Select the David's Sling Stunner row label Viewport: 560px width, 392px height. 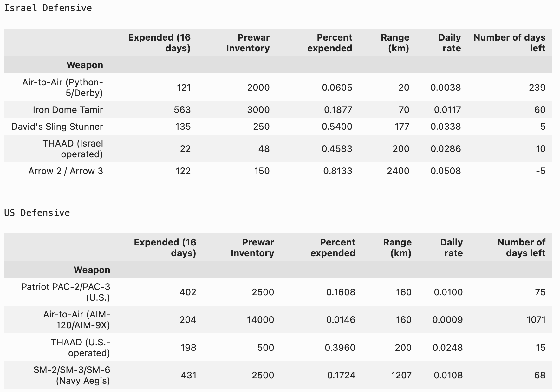click(57, 127)
